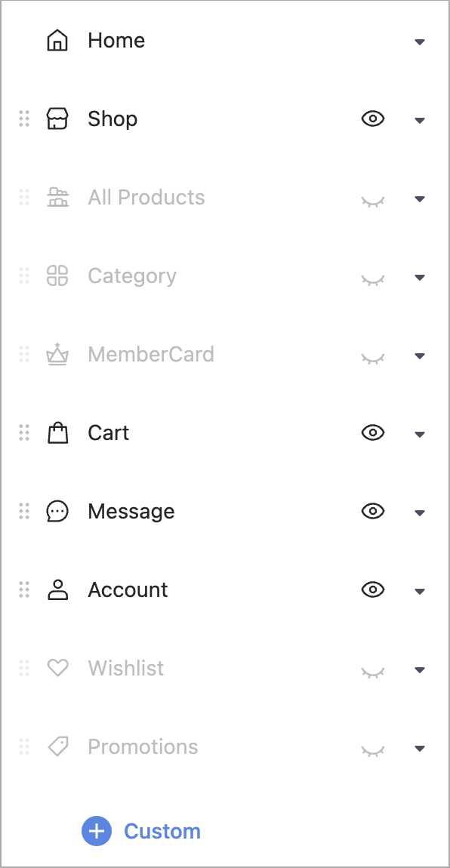Click the Shop storefront icon

[57, 119]
